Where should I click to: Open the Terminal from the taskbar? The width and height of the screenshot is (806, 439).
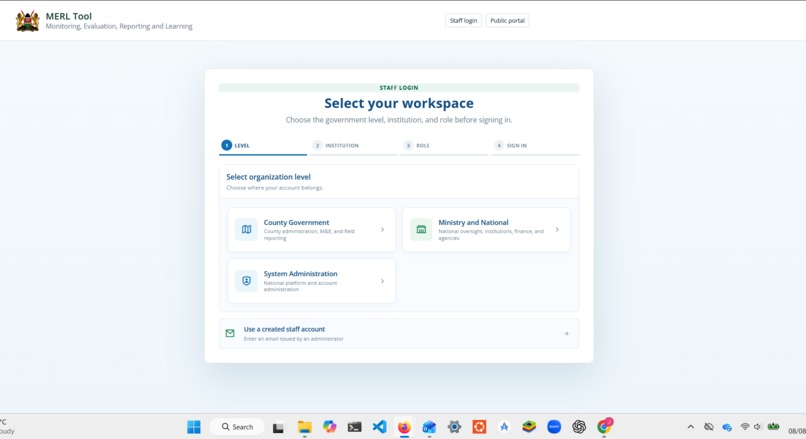click(x=355, y=427)
